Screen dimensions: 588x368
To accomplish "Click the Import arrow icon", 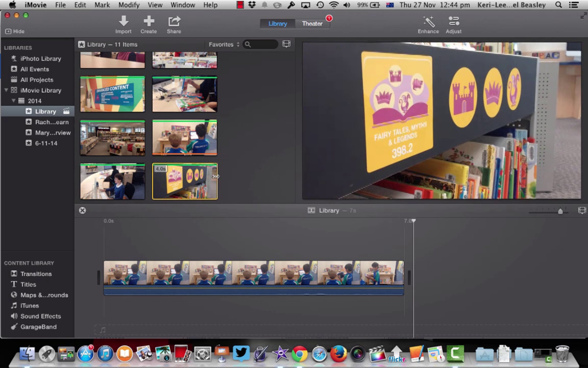I will [123, 21].
